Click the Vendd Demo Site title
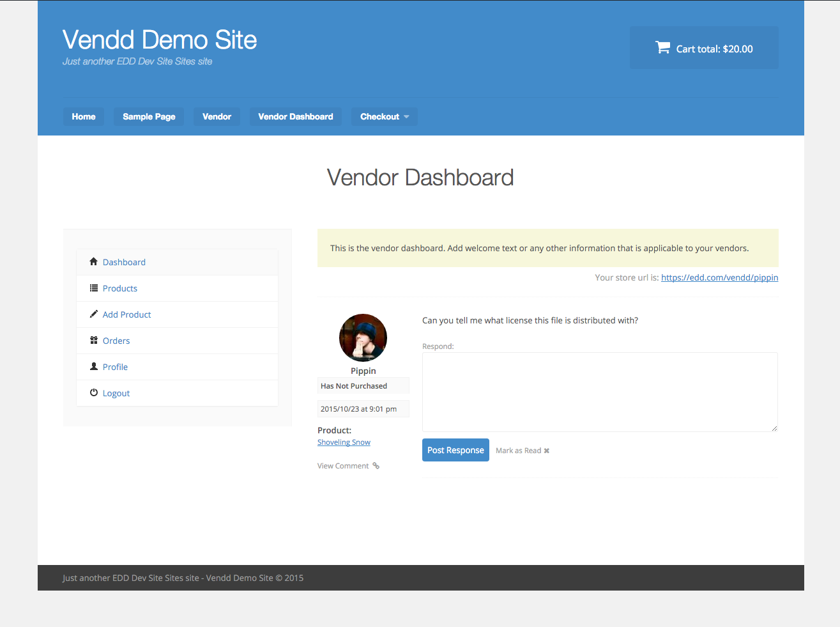 click(160, 40)
